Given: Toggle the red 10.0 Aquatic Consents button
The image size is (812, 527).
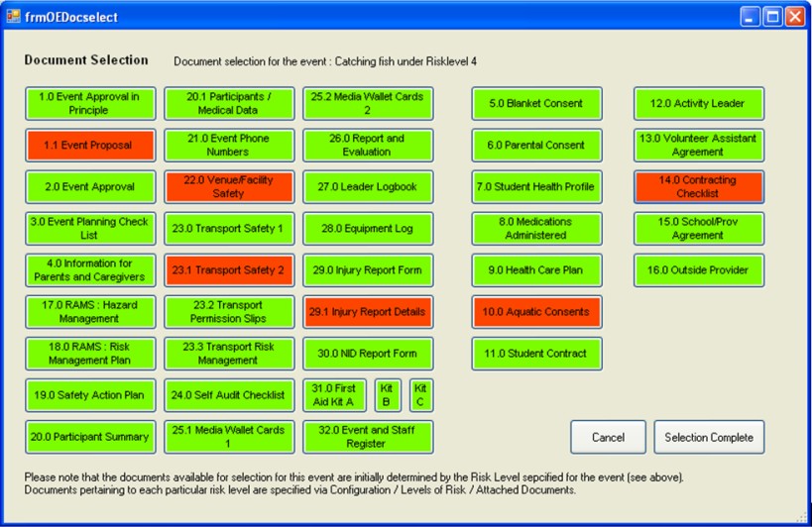Looking at the screenshot, I should [x=536, y=312].
